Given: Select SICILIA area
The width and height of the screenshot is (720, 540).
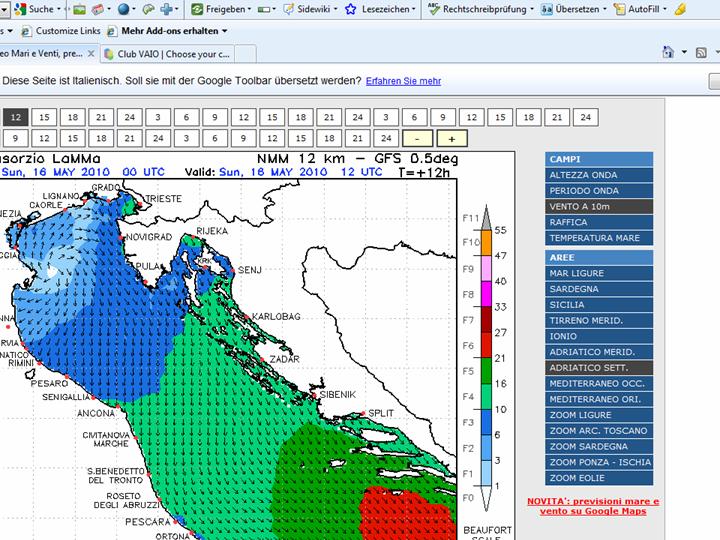Looking at the screenshot, I should pyautogui.click(x=599, y=304).
